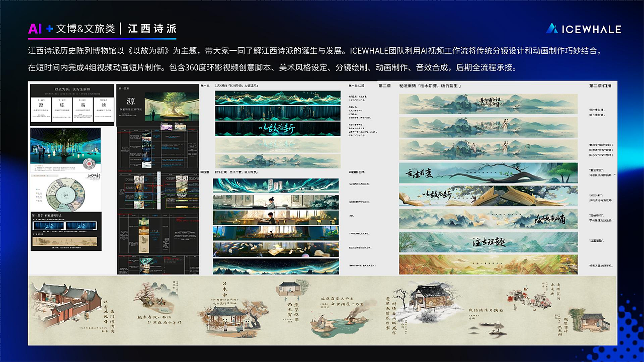Open the teal swirling wave strip with banners

[x=276, y=185]
